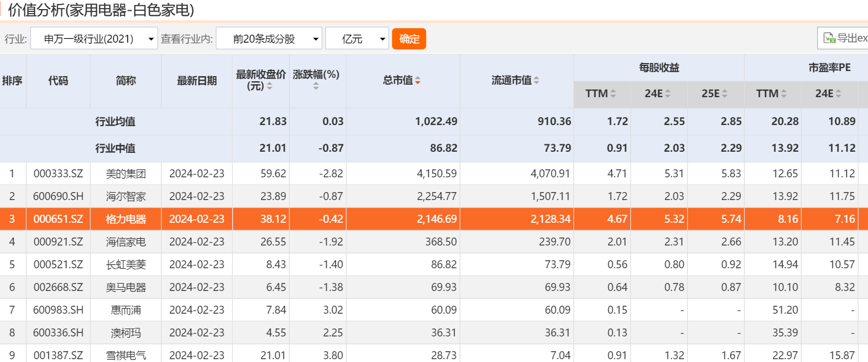The height and width of the screenshot is (362, 868).
Task: Sort 市盈率PE 24E column
Action: pyautogui.click(x=838, y=94)
